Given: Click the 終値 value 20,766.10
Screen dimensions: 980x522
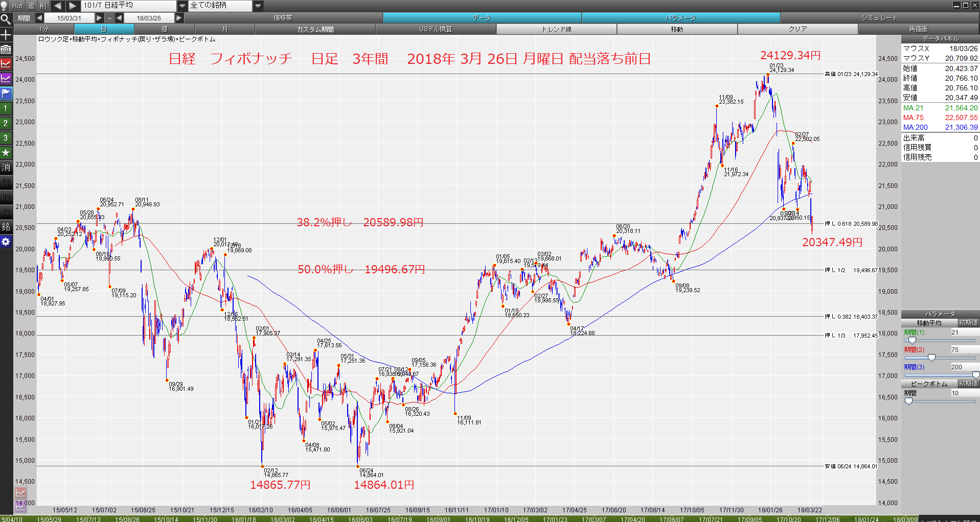Looking at the screenshot, I should [x=961, y=78].
